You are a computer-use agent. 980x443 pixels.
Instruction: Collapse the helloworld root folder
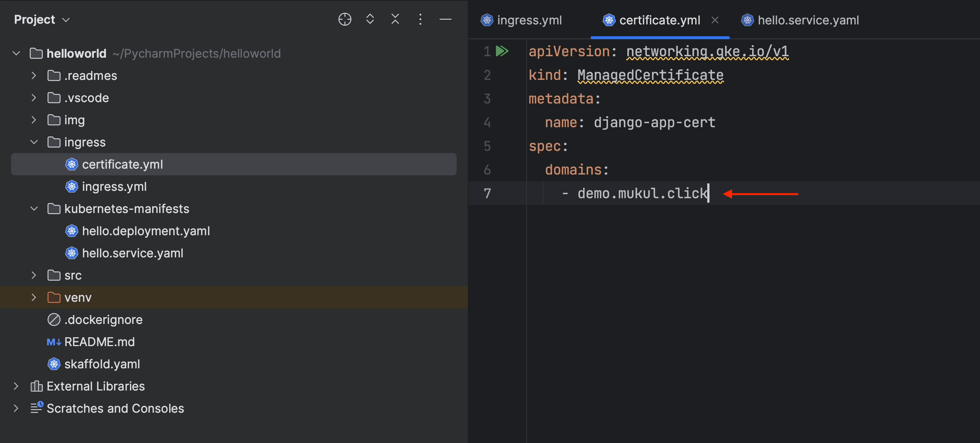[16, 53]
